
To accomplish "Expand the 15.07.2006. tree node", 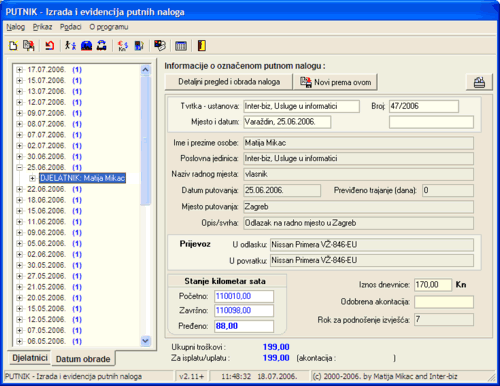I will (x=20, y=80).
